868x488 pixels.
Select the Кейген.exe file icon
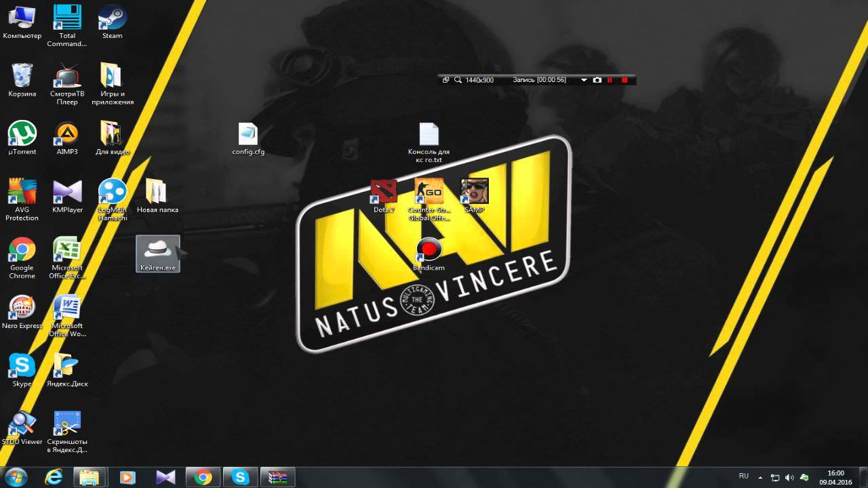point(157,254)
